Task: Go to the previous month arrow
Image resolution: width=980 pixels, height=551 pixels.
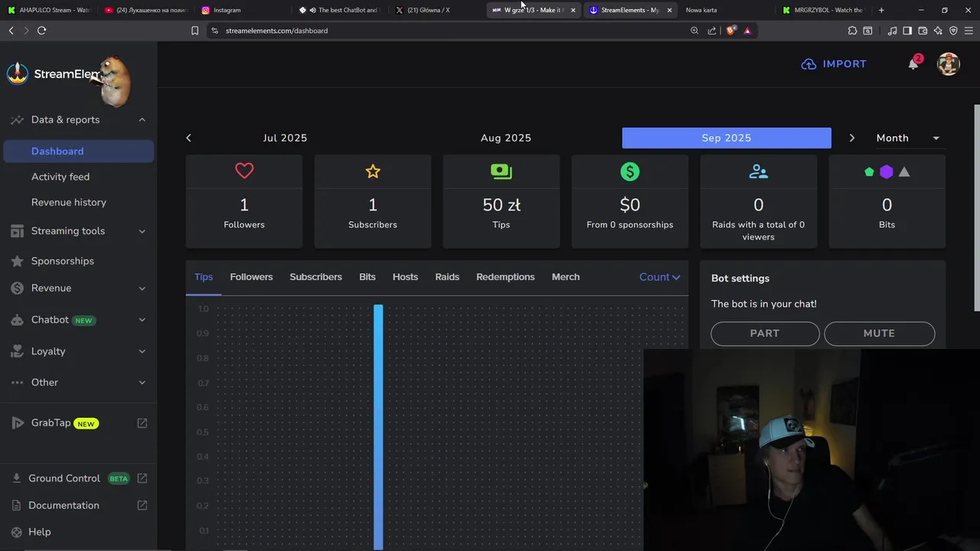Action: coord(188,138)
